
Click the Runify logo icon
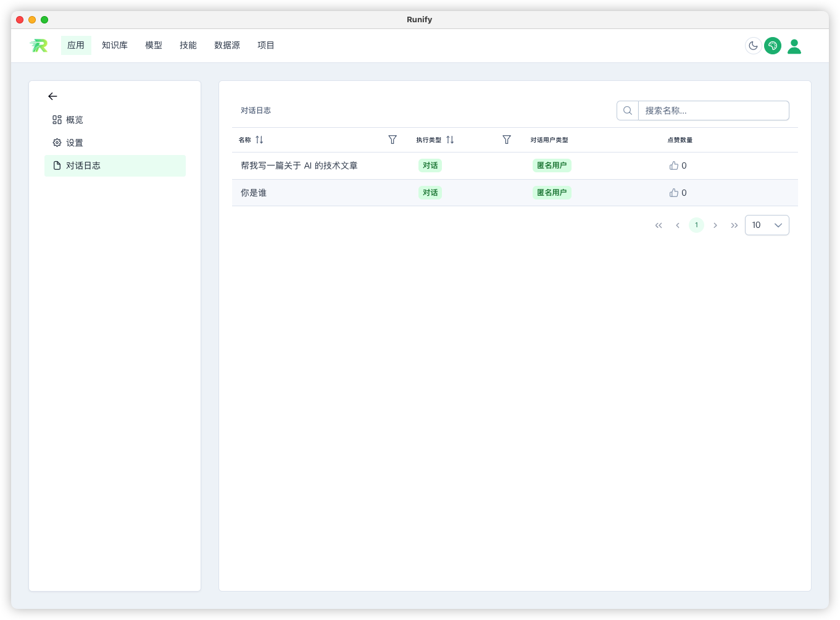[x=39, y=45]
